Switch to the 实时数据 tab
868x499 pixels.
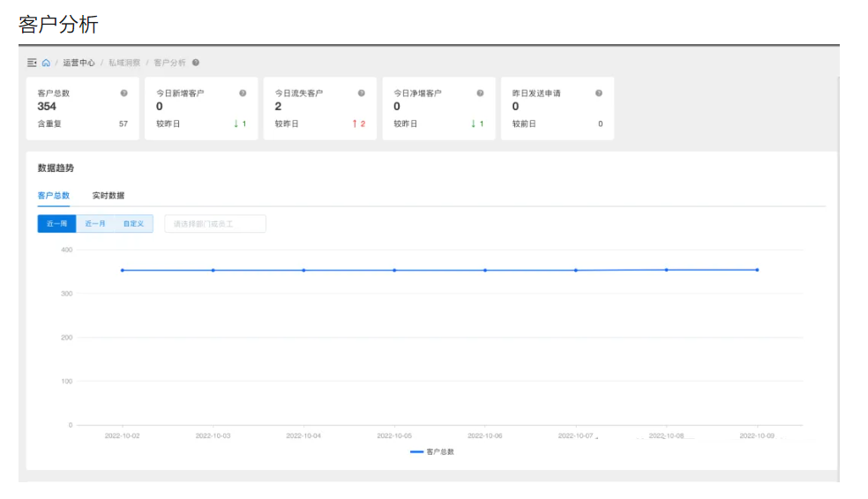(108, 196)
